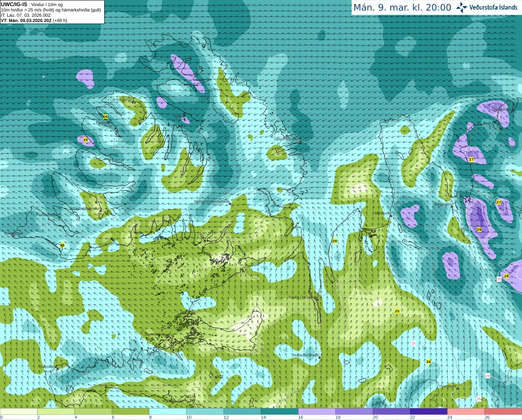
Task: Click the Flateyri station label
Action: tap(102, 123)
